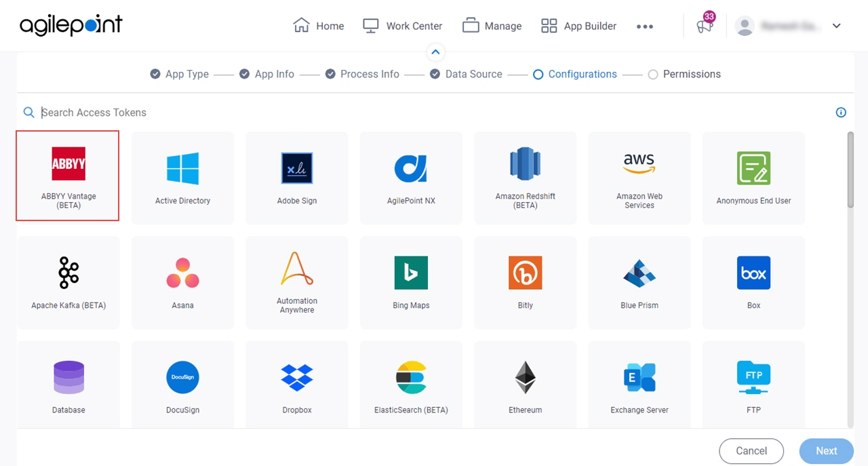Click the user profile avatar
868x466 pixels.
pyautogui.click(x=745, y=26)
